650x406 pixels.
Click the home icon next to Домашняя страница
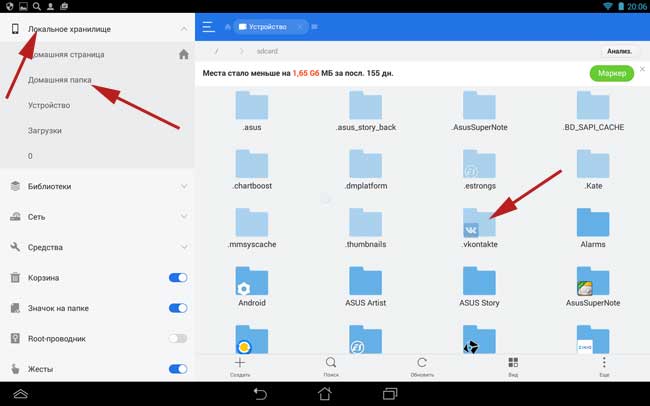click(x=183, y=55)
